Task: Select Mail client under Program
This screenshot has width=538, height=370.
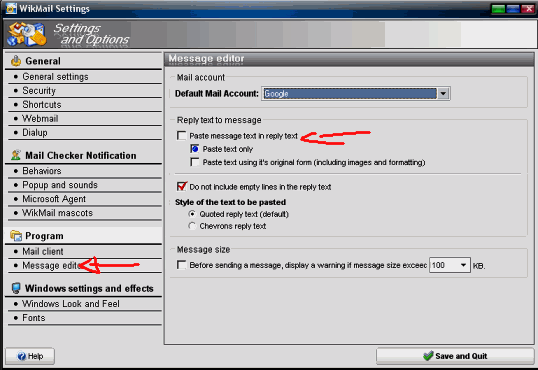Action: click(x=43, y=251)
